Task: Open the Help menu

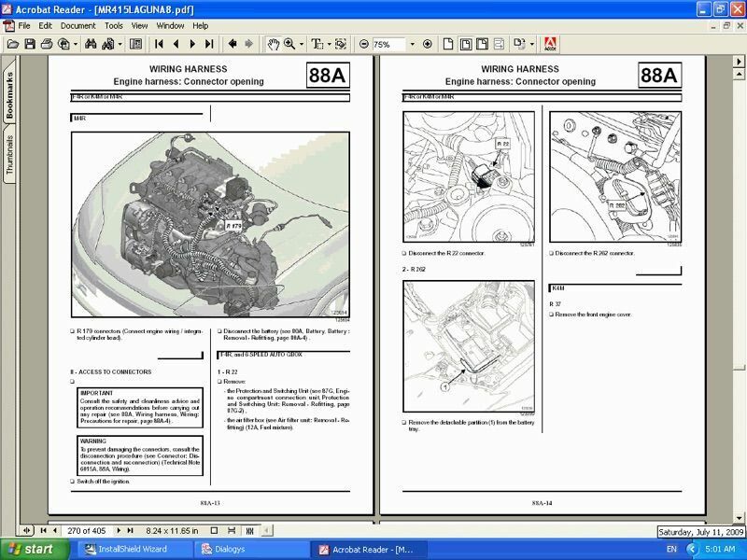Action: 200,26
